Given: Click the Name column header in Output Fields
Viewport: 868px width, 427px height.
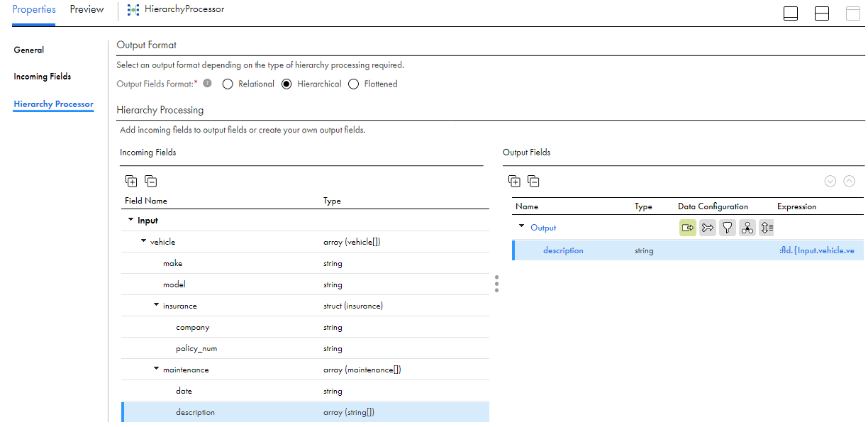Looking at the screenshot, I should (x=527, y=206).
